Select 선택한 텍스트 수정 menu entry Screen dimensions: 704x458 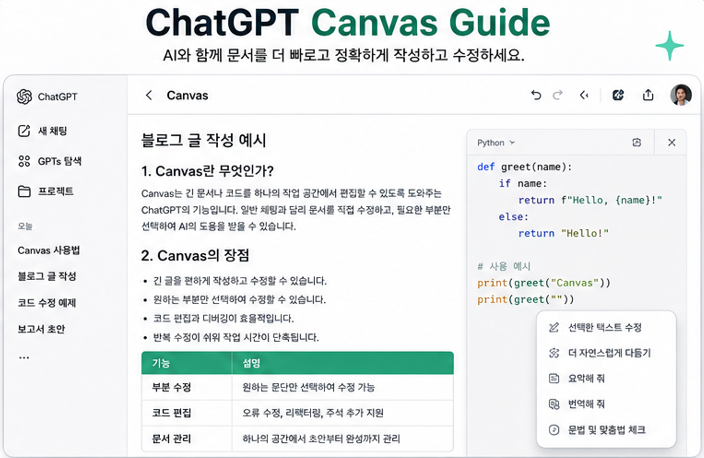[x=606, y=327]
